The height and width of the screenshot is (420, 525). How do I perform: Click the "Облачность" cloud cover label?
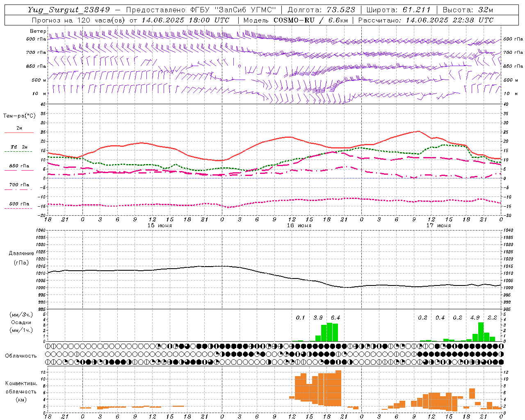21,356
